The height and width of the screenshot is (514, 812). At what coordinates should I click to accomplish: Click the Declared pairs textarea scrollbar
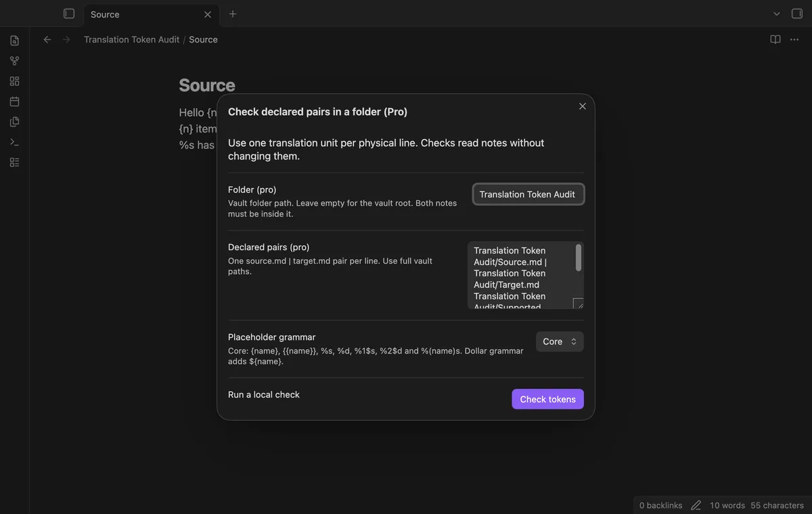coord(579,257)
